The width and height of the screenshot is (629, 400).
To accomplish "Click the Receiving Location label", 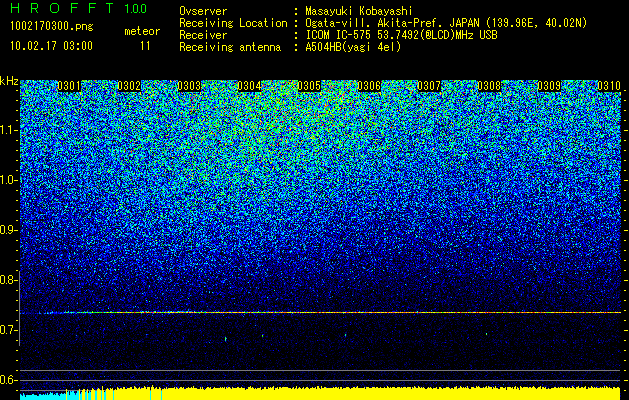I will click(233, 23).
